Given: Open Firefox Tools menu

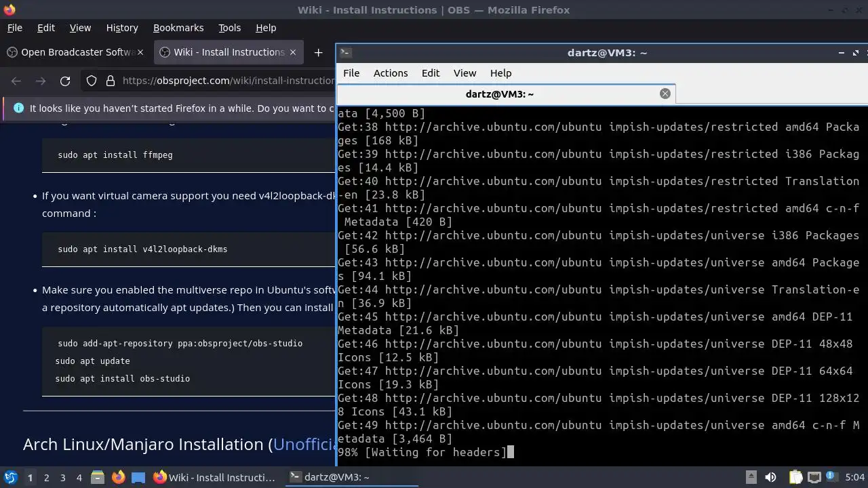Looking at the screenshot, I should point(229,28).
